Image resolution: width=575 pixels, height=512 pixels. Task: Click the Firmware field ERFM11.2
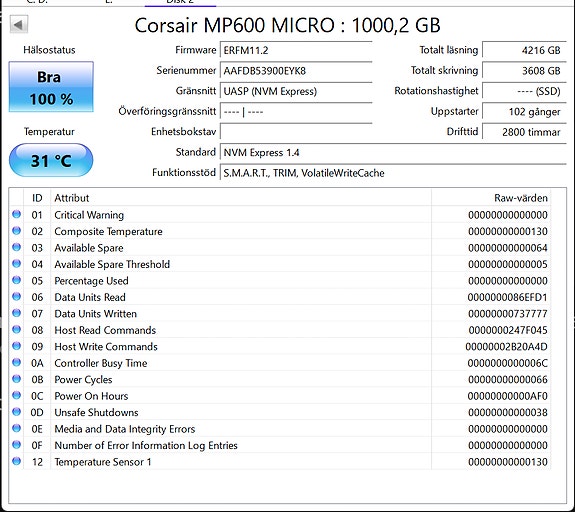coord(296,50)
